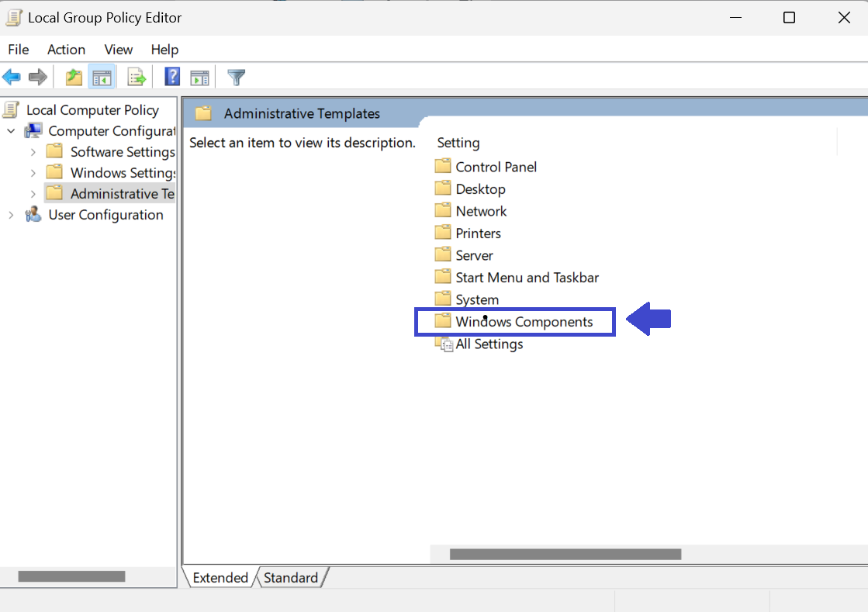Click the Filter funnel toolbar icon
This screenshot has width=868, height=612.
[x=237, y=77]
